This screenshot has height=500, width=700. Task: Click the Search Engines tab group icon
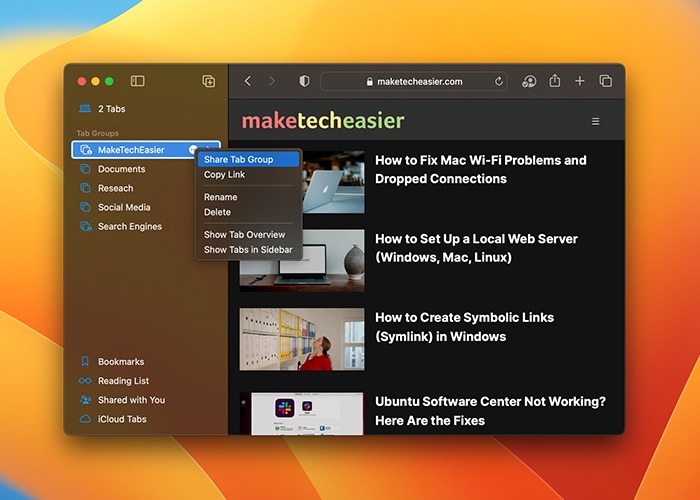(86, 226)
